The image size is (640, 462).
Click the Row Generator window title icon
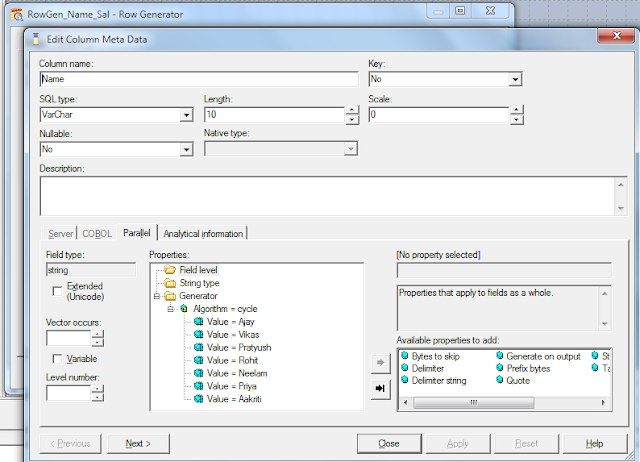[x=17, y=15]
